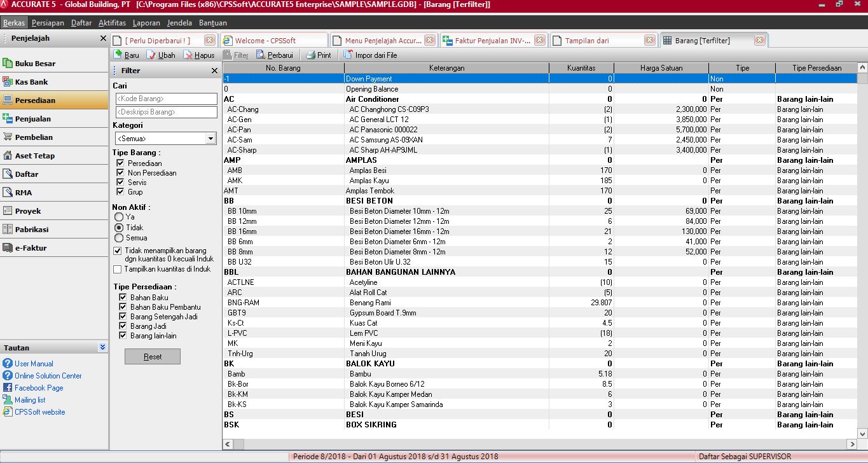The width and height of the screenshot is (868, 463).
Task: Open the Online Solution Center link
Action: [x=48, y=376]
